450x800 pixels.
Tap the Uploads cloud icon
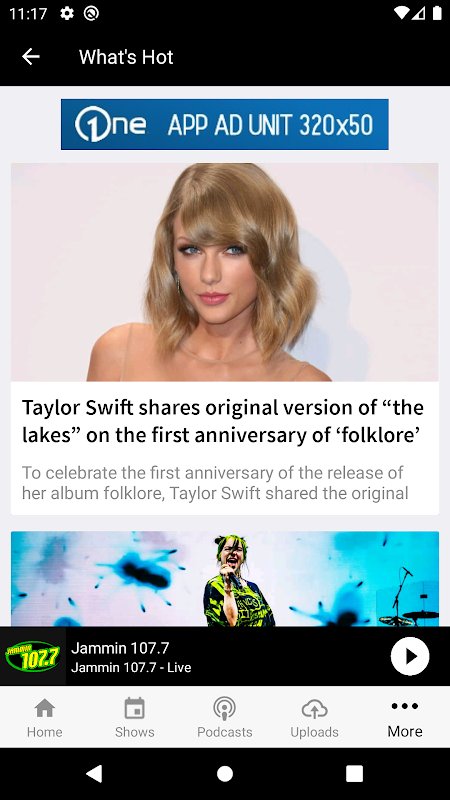[314, 708]
